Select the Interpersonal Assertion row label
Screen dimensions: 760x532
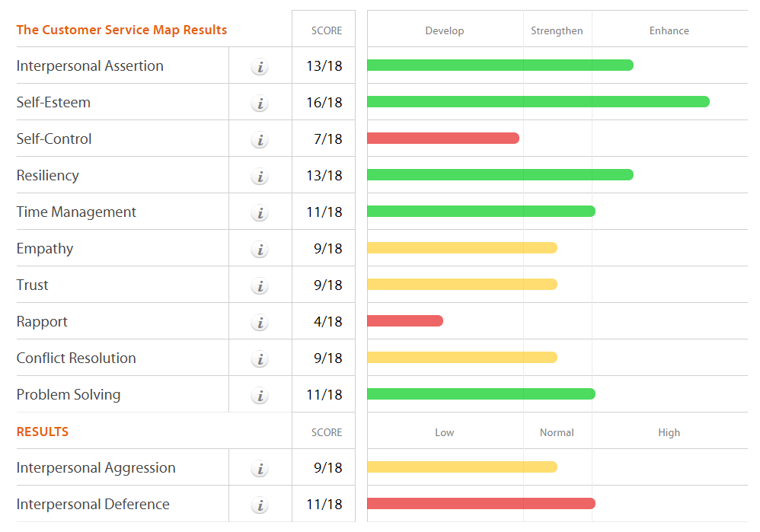(x=90, y=66)
